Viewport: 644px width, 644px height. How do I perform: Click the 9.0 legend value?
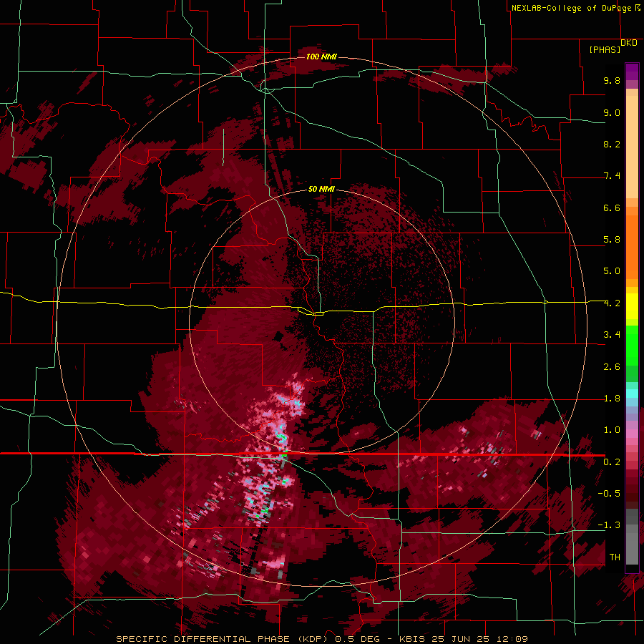click(612, 112)
